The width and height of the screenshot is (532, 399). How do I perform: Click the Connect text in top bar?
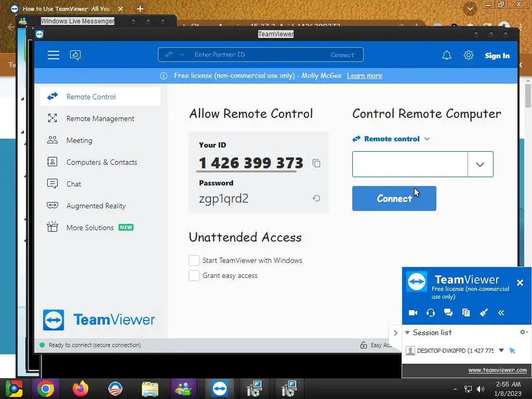click(342, 55)
